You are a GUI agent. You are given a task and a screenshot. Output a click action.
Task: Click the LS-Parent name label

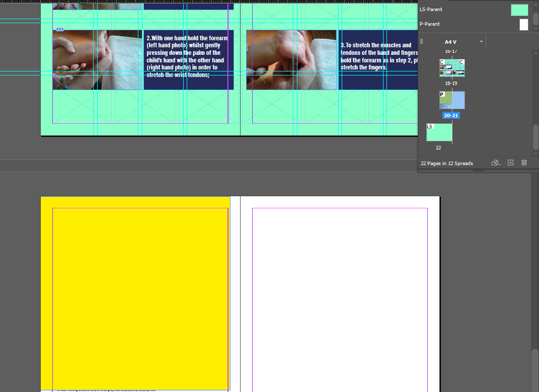click(x=431, y=9)
